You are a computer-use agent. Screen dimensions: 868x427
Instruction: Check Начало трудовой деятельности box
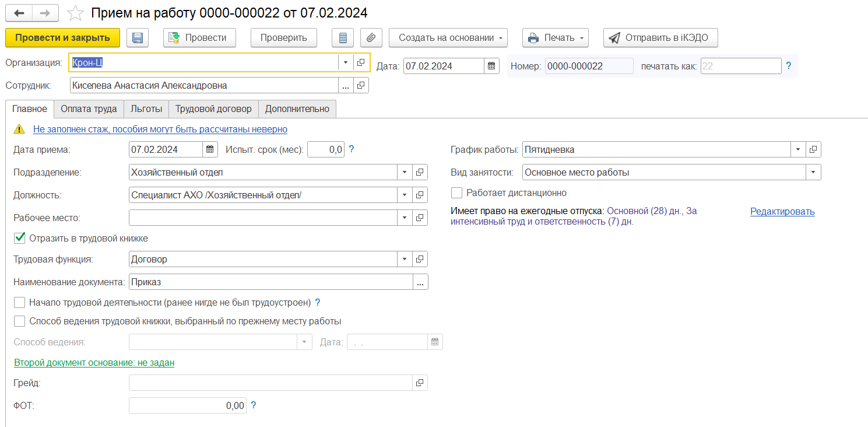(20, 303)
